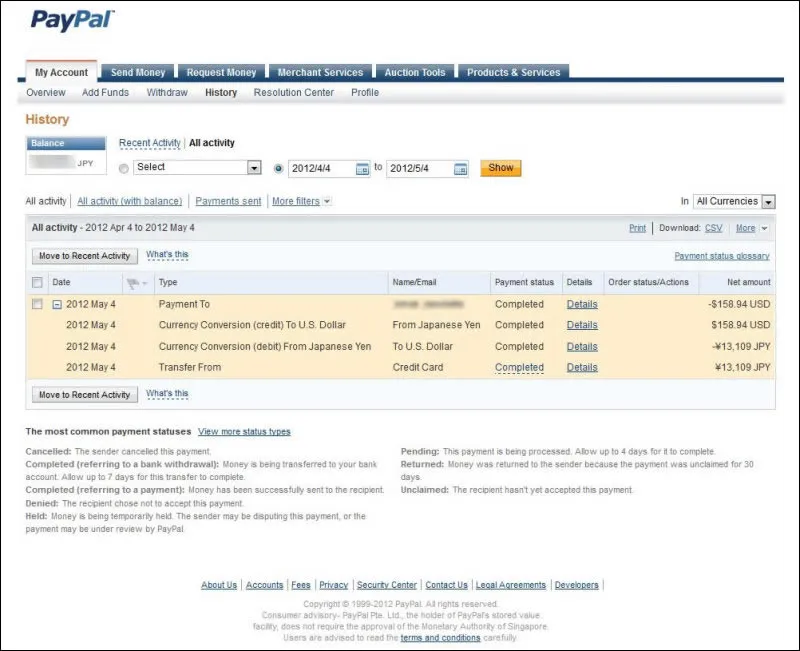Expand the More filters dropdown
The image size is (800, 651).
pyautogui.click(x=302, y=201)
